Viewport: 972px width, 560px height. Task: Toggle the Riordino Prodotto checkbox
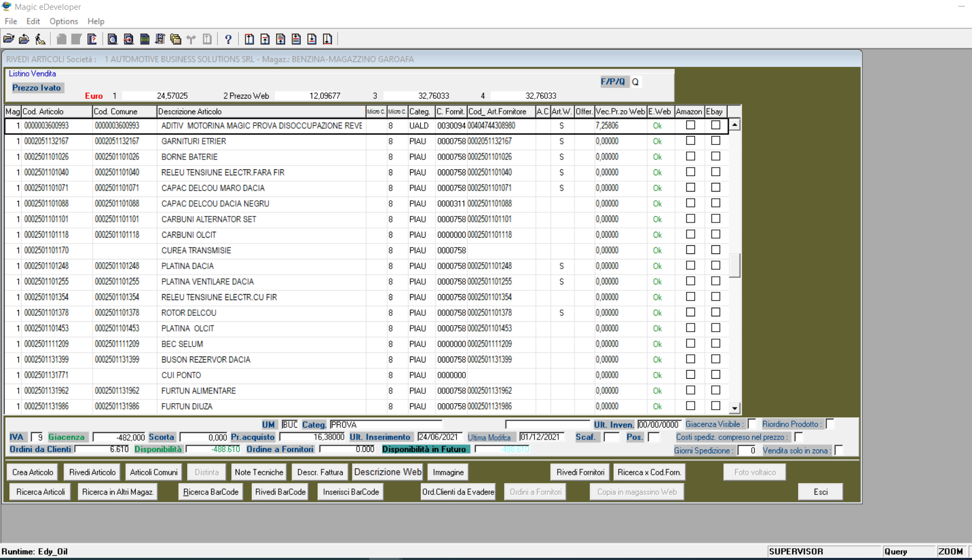click(x=830, y=424)
